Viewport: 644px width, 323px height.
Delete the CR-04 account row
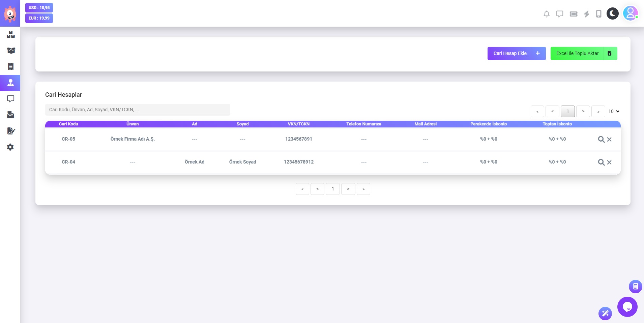609,162
